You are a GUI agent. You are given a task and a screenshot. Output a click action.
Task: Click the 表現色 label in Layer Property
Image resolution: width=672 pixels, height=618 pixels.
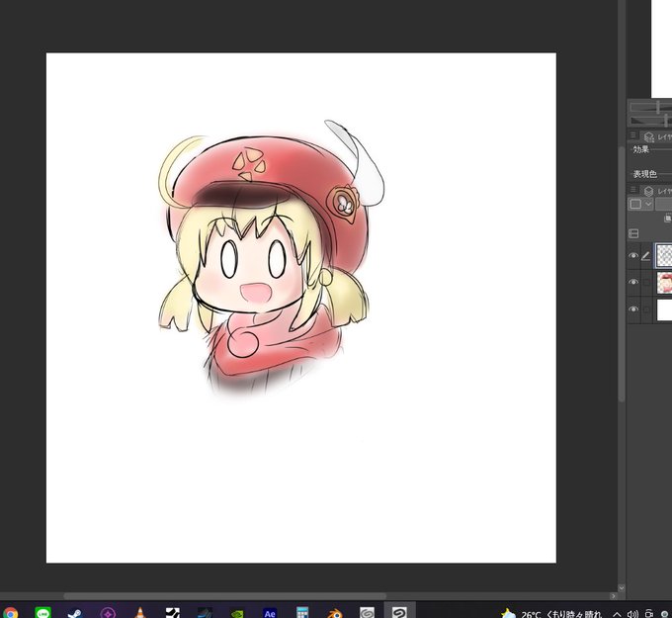[x=645, y=174]
